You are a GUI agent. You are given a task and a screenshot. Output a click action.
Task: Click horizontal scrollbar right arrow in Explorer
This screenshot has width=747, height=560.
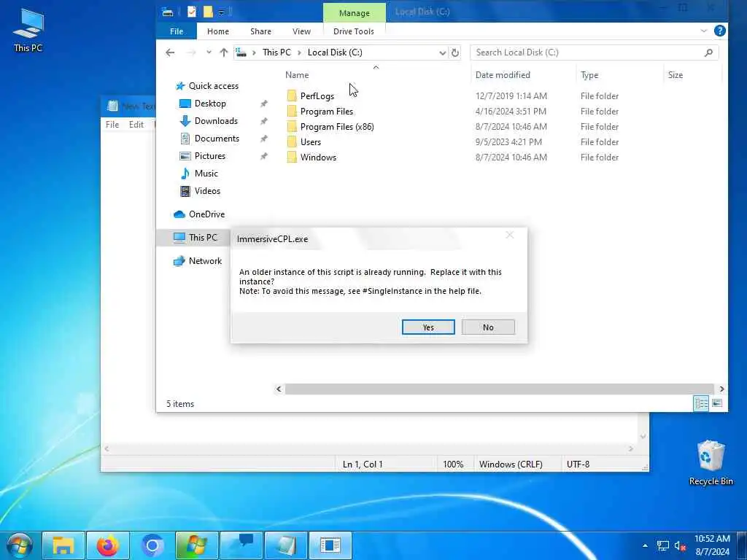(721, 389)
